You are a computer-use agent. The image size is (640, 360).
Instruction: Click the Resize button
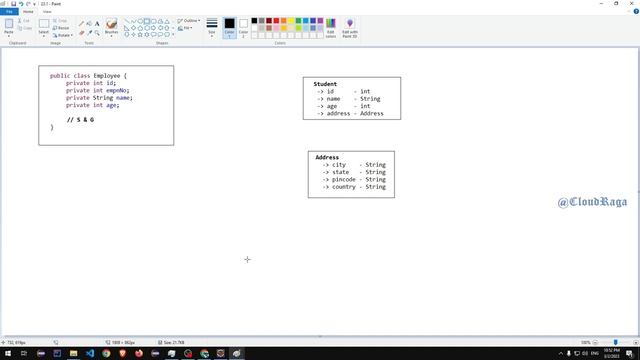point(61,28)
